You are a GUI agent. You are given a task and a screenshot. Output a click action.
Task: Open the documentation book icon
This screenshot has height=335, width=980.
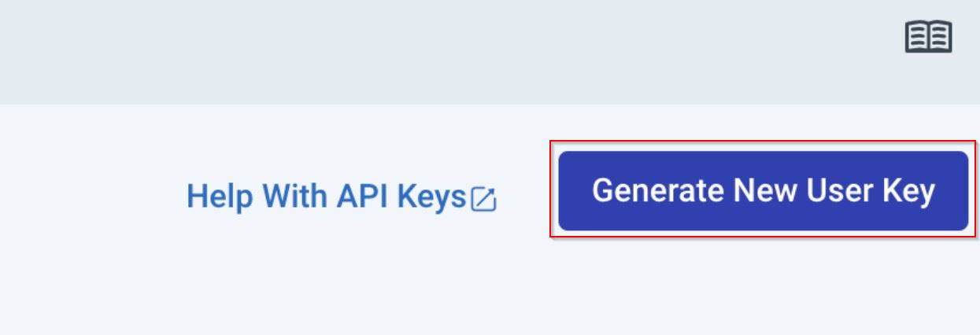pos(929,37)
